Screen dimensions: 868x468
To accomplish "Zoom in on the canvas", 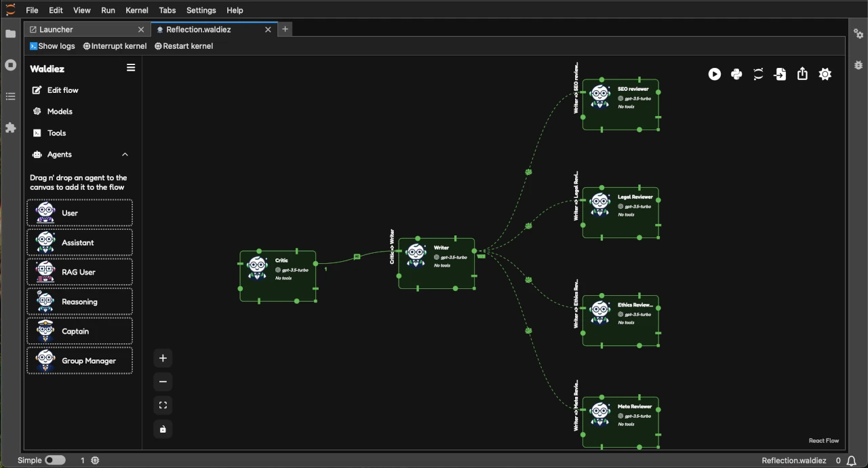I will click(x=162, y=357).
